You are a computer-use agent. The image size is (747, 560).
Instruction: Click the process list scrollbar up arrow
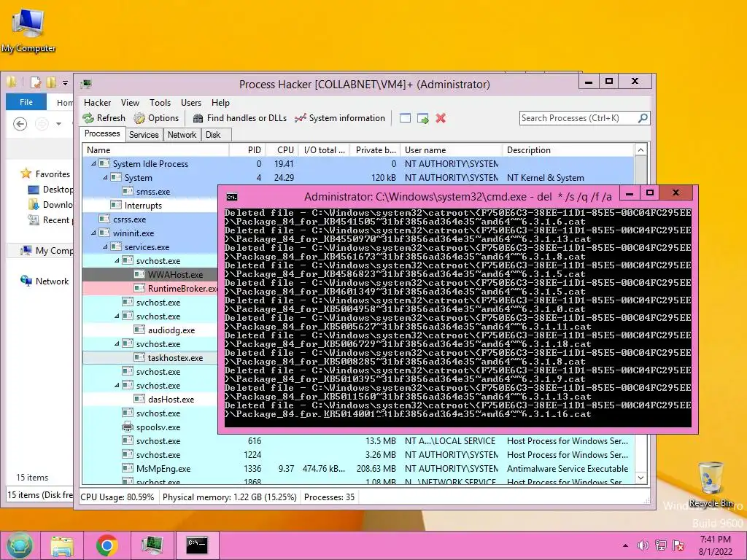point(640,150)
